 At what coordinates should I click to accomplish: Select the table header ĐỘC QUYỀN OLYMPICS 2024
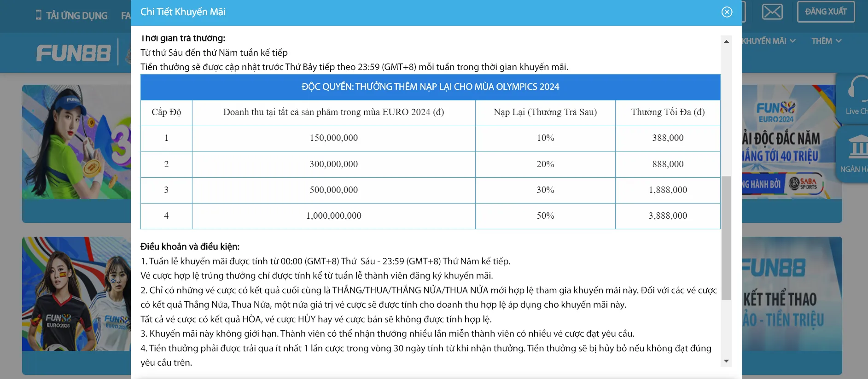point(430,87)
